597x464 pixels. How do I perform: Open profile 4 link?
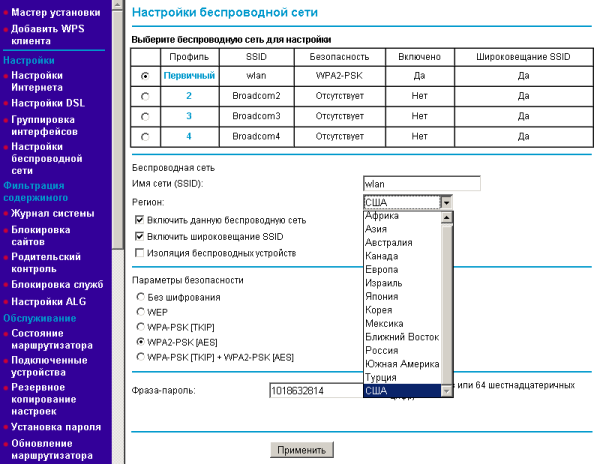(x=189, y=136)
